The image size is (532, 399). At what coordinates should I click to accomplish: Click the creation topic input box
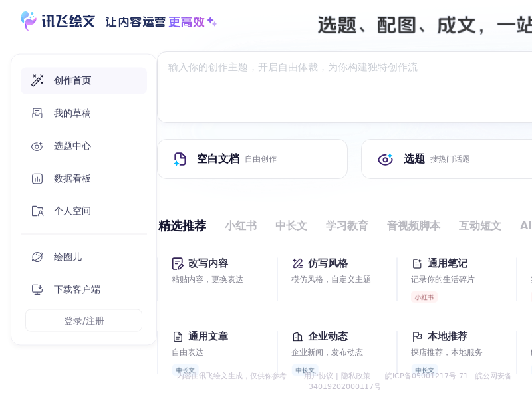tap(344, 86)
